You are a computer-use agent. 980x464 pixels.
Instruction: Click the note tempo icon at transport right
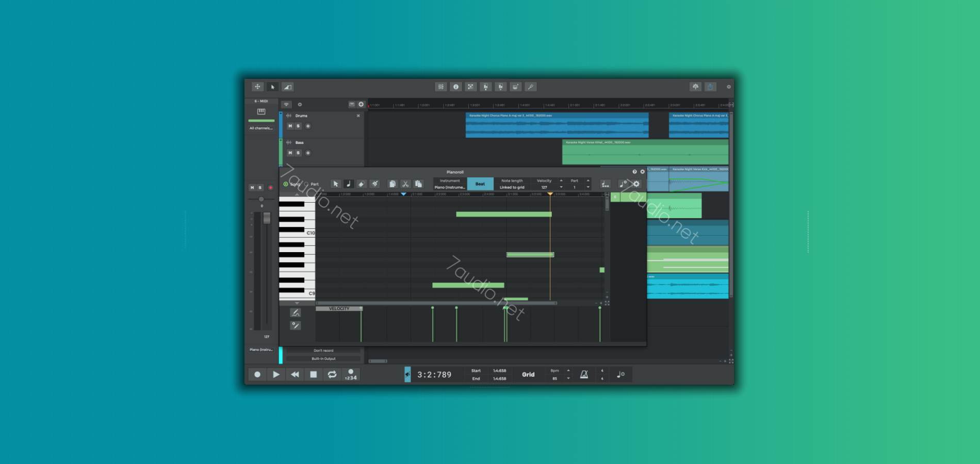point(620,374)
